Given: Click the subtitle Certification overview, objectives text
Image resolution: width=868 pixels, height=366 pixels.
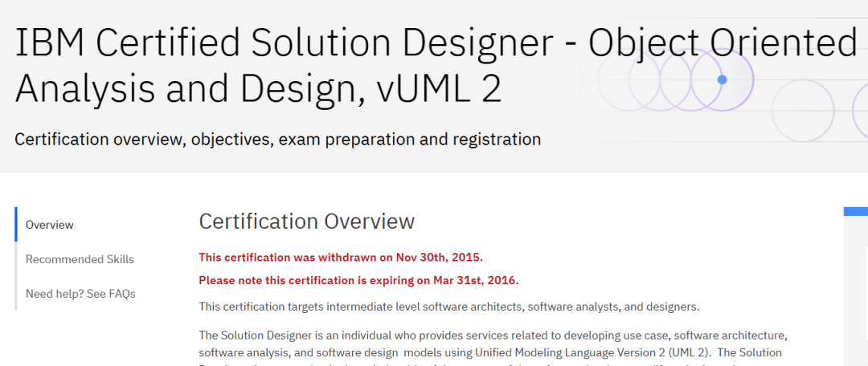Looking at the screenshot, I should click(x=278, y=140).
